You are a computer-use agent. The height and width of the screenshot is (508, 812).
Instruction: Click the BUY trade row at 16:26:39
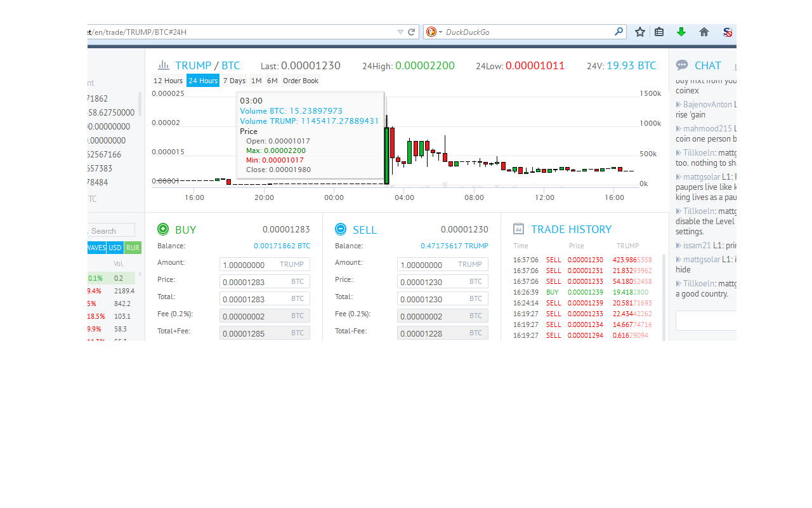582,292
